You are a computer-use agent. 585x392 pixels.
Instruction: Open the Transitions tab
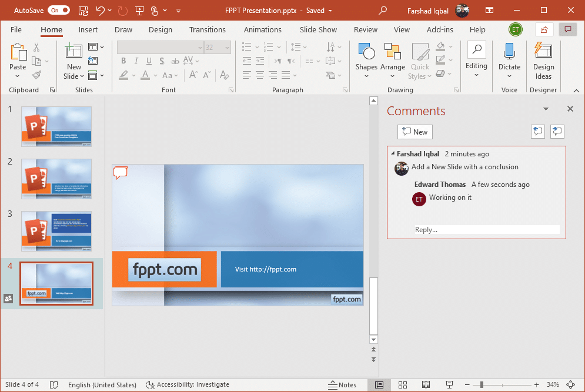pyautogui.click(x=207, y=30)
